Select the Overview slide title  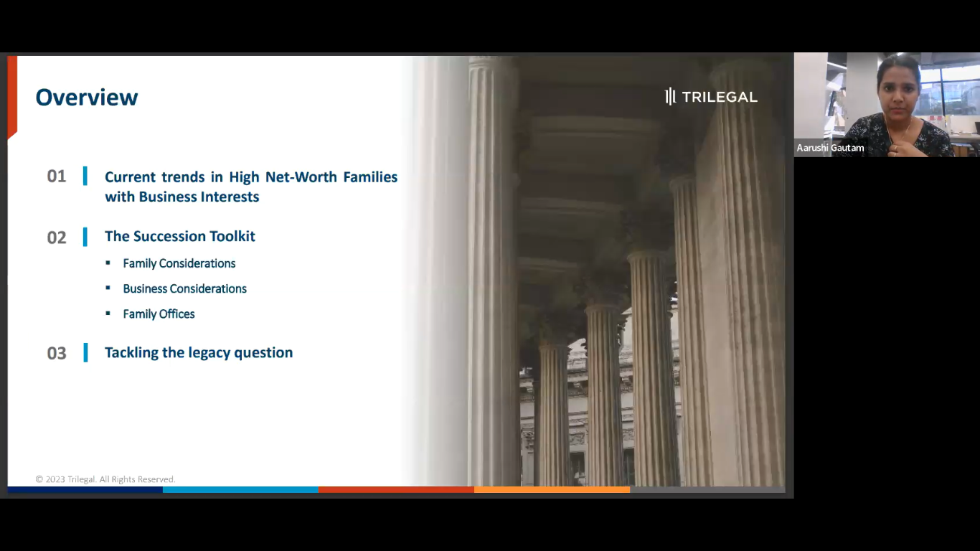click(x=87, y=97)
